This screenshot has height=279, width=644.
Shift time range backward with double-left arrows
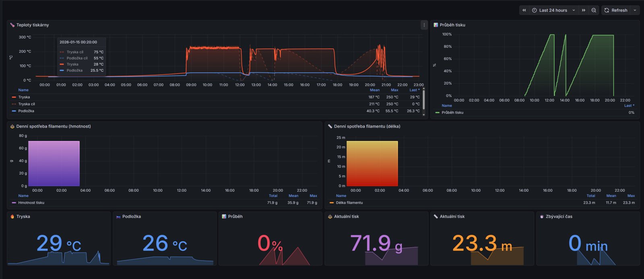click(524, 10)
